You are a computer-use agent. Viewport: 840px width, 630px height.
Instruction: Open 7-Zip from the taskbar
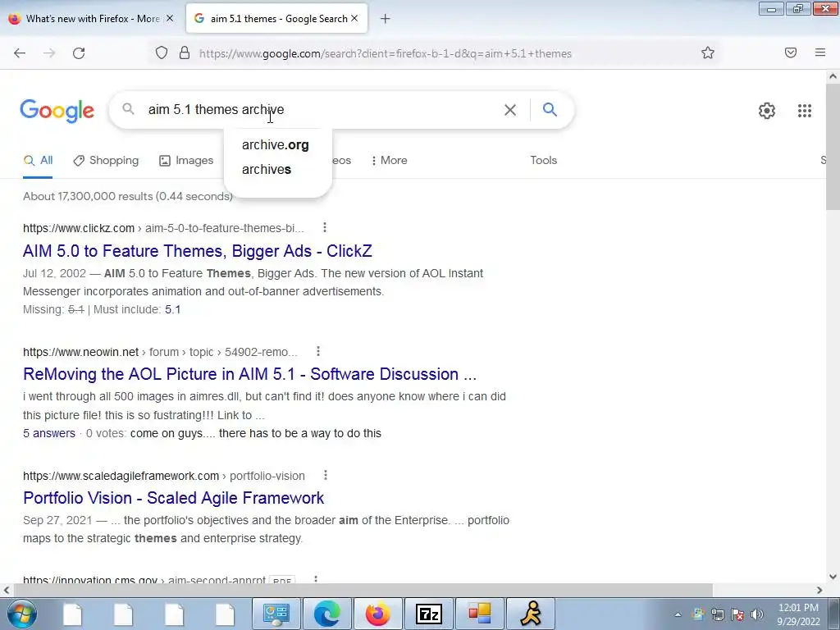428,614
